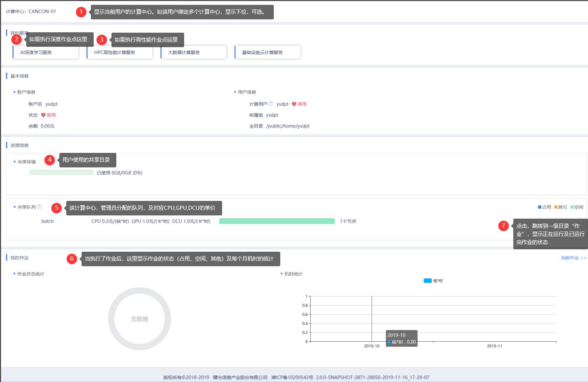
Task: Toggle the 核*时 series in chart legend
Action: coord(433,281)
